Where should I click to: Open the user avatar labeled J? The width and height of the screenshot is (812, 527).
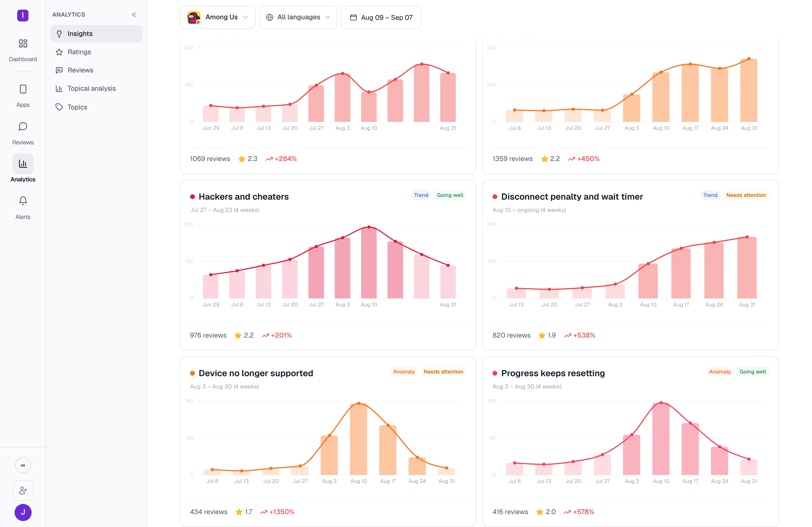click(23, 512)
